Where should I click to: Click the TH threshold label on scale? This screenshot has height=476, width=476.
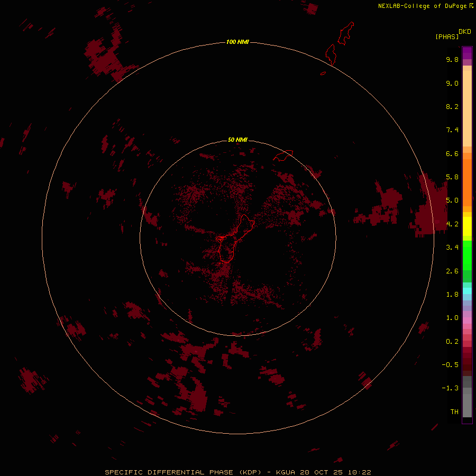point(454,412)
